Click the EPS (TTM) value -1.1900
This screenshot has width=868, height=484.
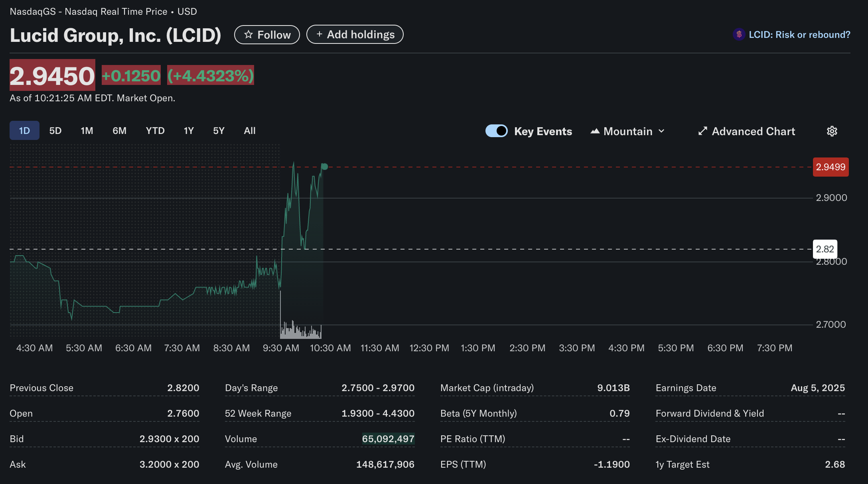click(612, 464)
